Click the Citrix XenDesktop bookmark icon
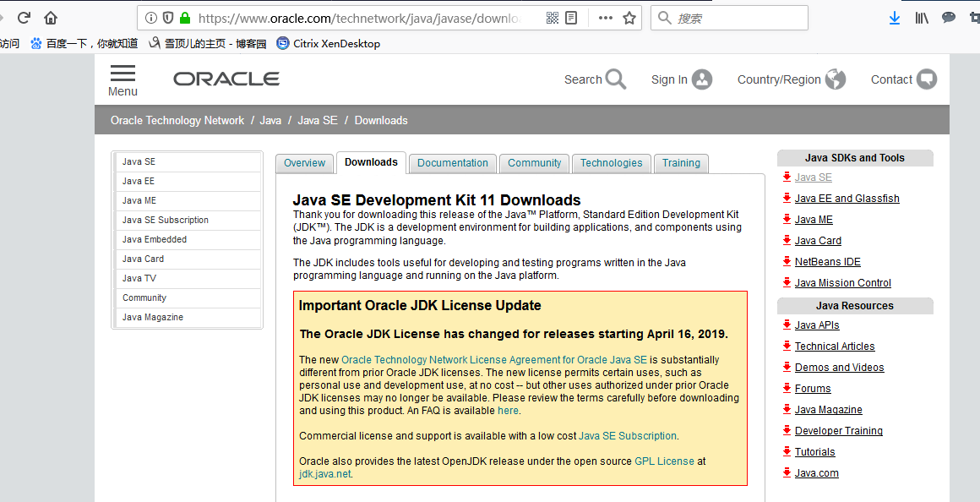 click(283, 43)
